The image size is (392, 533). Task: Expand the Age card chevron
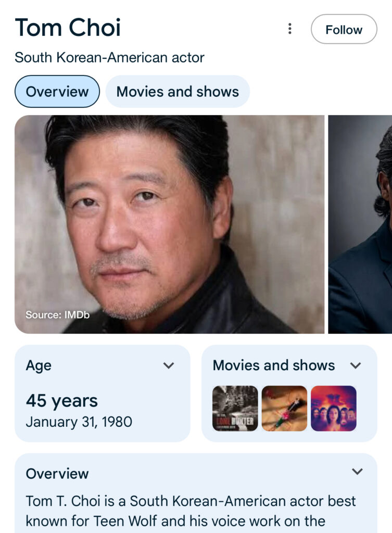(169, 365)
